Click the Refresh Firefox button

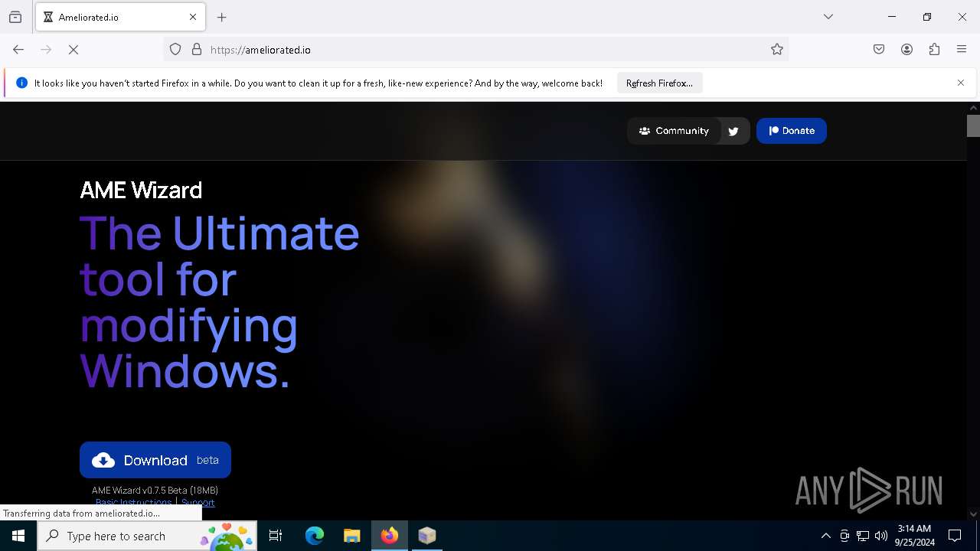(659, 83)
